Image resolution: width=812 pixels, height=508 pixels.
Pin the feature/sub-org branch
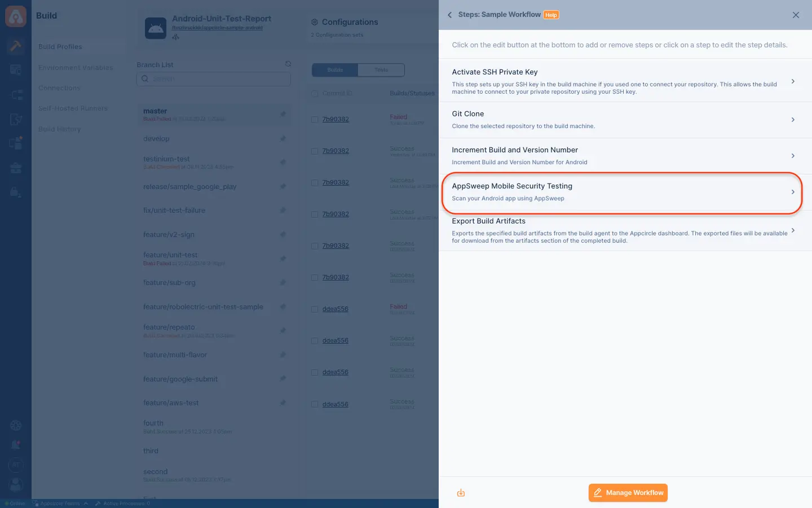click(x=283, y=282)
